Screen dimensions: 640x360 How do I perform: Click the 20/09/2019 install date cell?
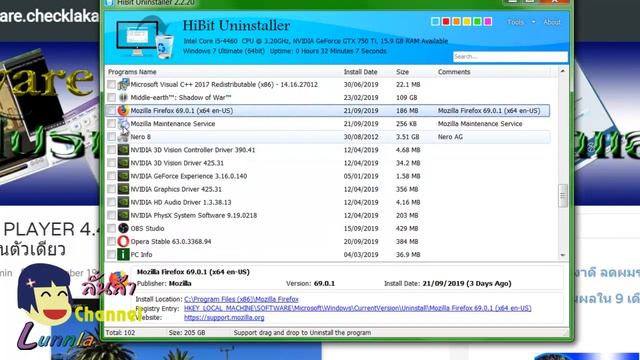pos(361,241)
